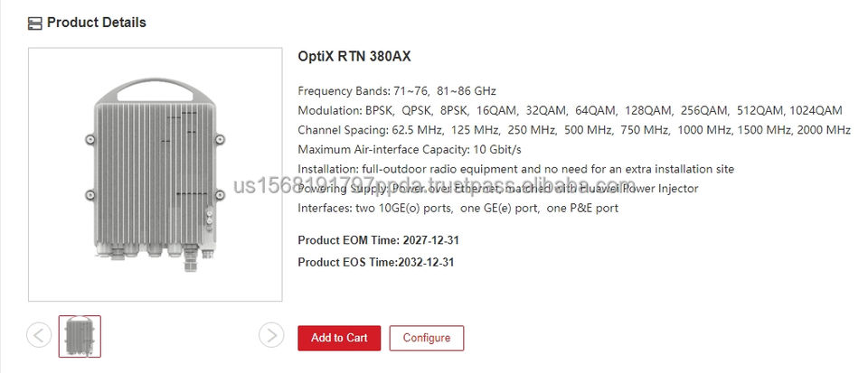Click the Product EOM Time text
This screenshot has width=868, height=373.
pos(376,239)
